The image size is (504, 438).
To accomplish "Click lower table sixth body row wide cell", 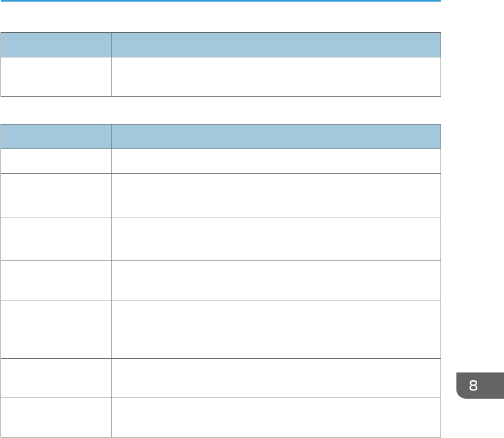I will click(x=276, y=378).
